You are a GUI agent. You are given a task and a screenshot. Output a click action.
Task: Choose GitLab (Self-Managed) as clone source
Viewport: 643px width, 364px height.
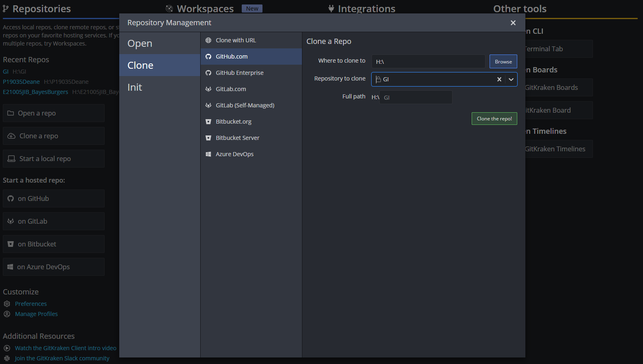point(251,105)
